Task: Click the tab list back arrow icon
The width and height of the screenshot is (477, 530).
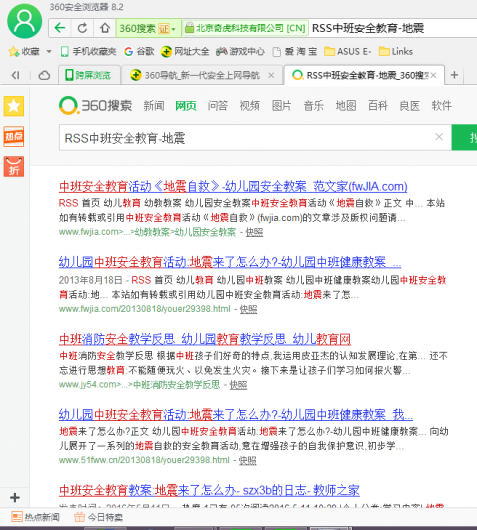Action: point(15,75)
